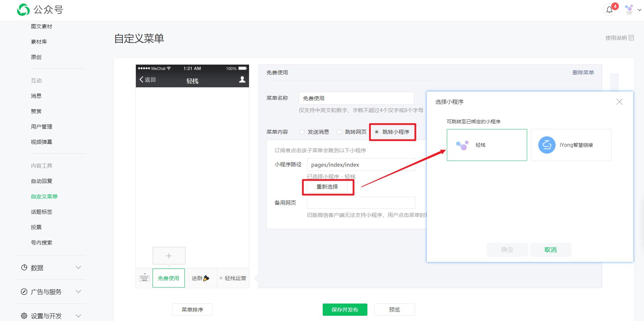The image size is (644, 321).
Task: Open 自动回复 in the sidebar
Action: pyautogui.click(x=42, y=181)
